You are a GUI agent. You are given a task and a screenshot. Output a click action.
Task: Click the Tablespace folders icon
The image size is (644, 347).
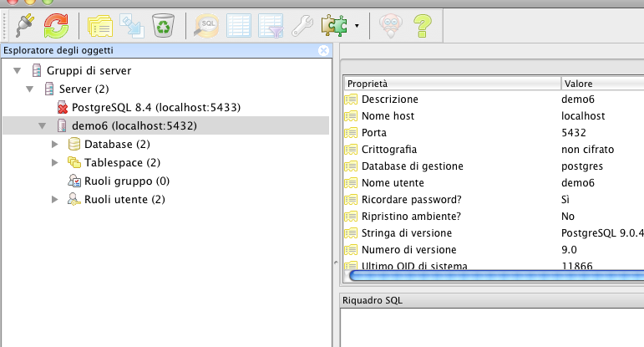click(x=74, y=163)
